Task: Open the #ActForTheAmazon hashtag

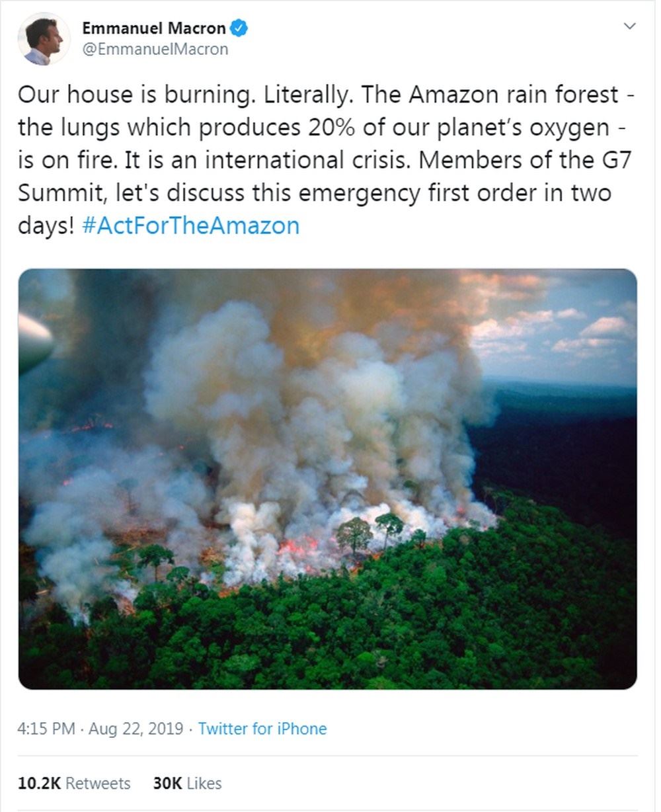Action: click(x=192, y=225)
